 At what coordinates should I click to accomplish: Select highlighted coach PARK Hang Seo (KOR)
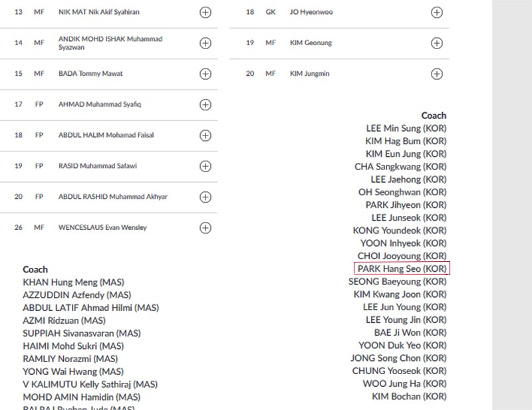pos(402,268)
